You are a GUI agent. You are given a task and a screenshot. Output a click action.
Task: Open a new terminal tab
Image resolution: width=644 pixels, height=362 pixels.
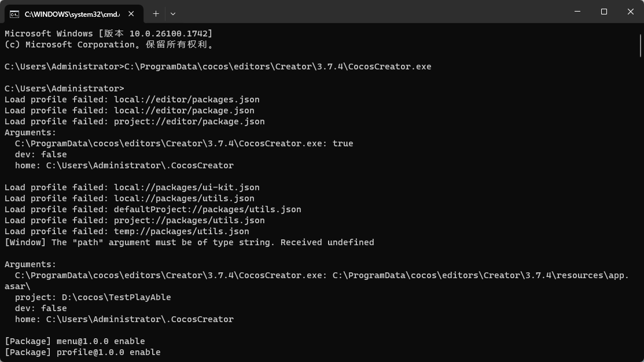[156, 13]
